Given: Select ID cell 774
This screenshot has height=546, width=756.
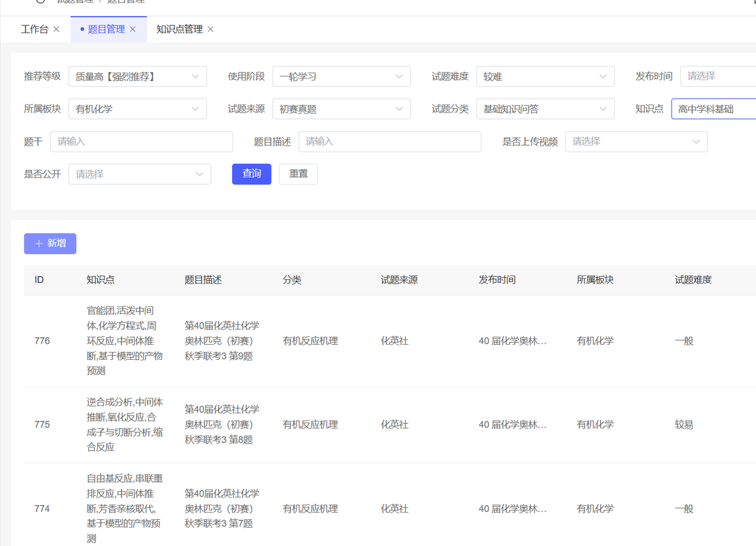Looking at the screenshot, I should 42,509.
